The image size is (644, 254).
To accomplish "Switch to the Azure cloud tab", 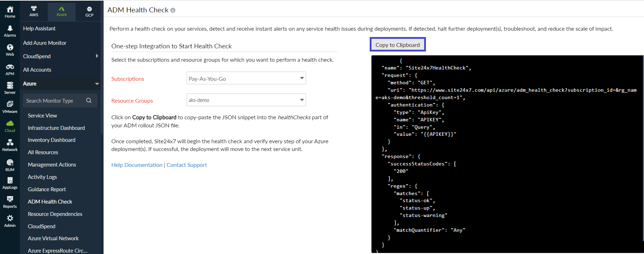I will [62, 11].
